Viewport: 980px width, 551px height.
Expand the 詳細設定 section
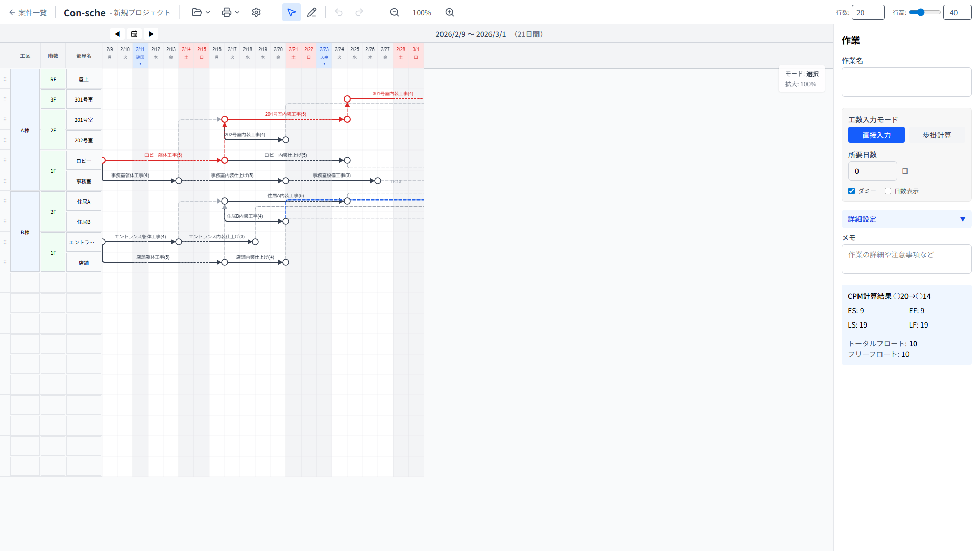click(x=906, y=219)
